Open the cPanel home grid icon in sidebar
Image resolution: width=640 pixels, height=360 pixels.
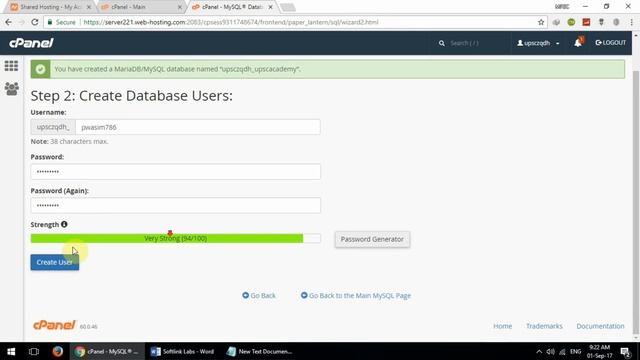click(11, 66)
